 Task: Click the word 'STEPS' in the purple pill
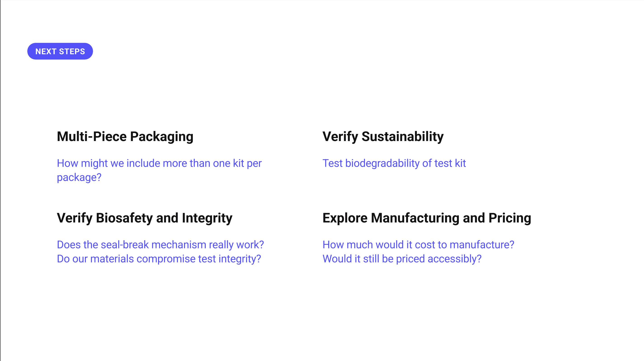pos(72,51)
